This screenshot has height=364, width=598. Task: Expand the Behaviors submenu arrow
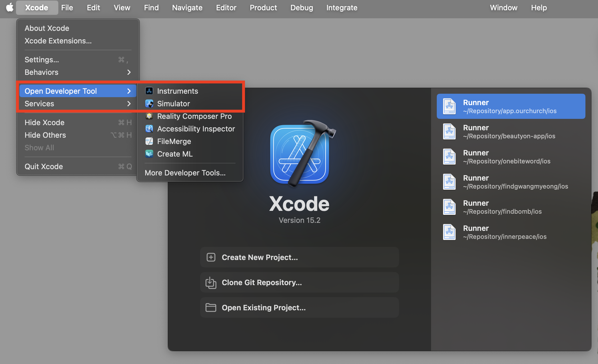(x=129, y=72)
